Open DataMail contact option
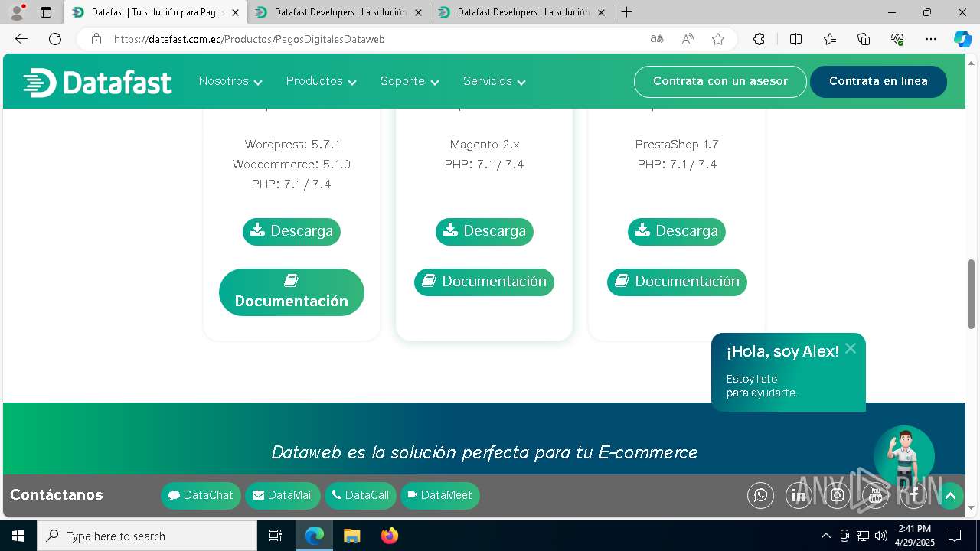Screen dimensions: 980x551 coord(283,495)
